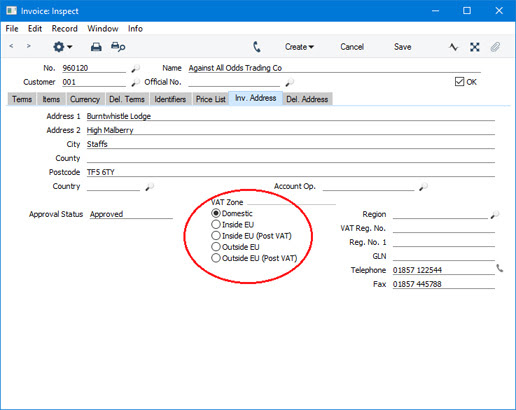This screenshot has width=516, height=410.
Task: Click the Postcode field
Action: coord(291,172)
